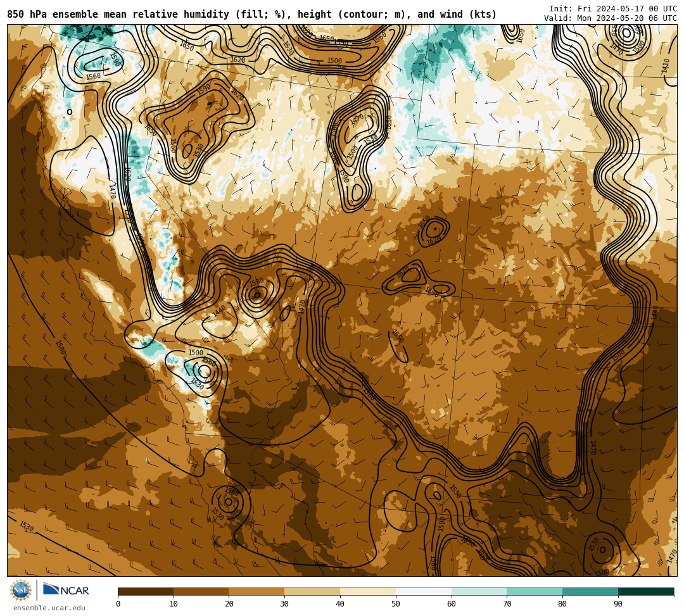Open the ensemble.ucar.edu site text
The image size is (684, 616).
[49, 608]
